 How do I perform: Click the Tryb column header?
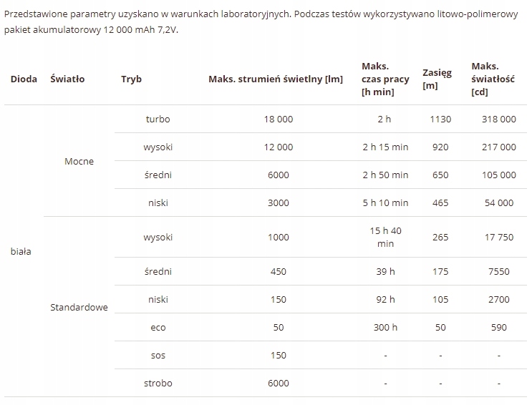131,79
